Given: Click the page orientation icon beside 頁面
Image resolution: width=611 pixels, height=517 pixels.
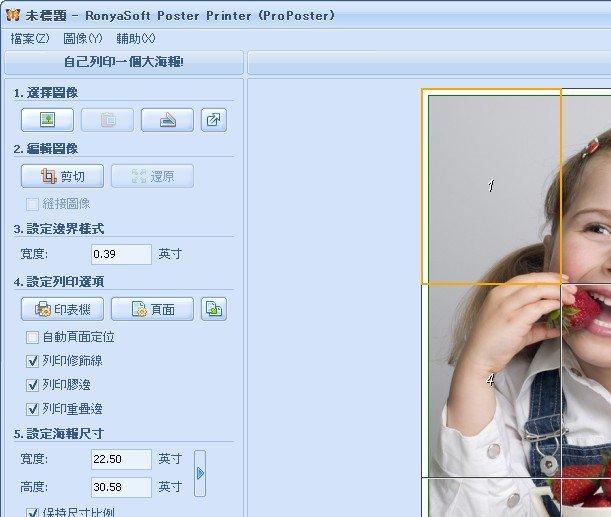Looking at the screenshot, I should point(214,309).
